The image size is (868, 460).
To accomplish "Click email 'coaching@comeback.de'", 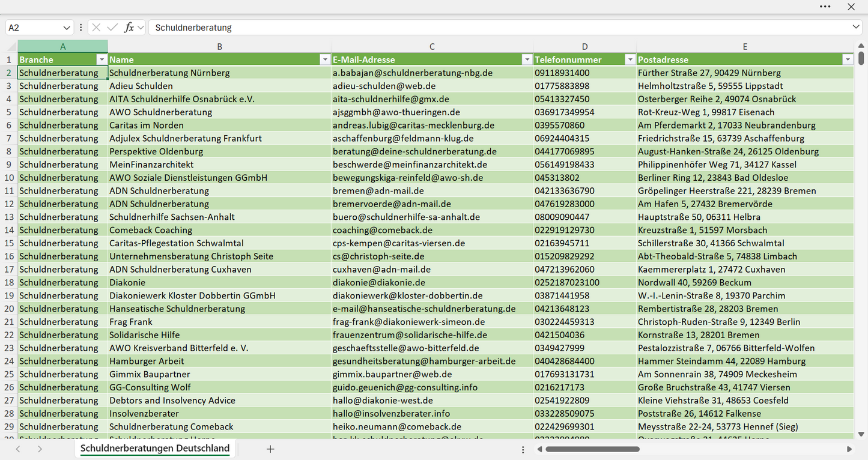I will click(432, 230).
